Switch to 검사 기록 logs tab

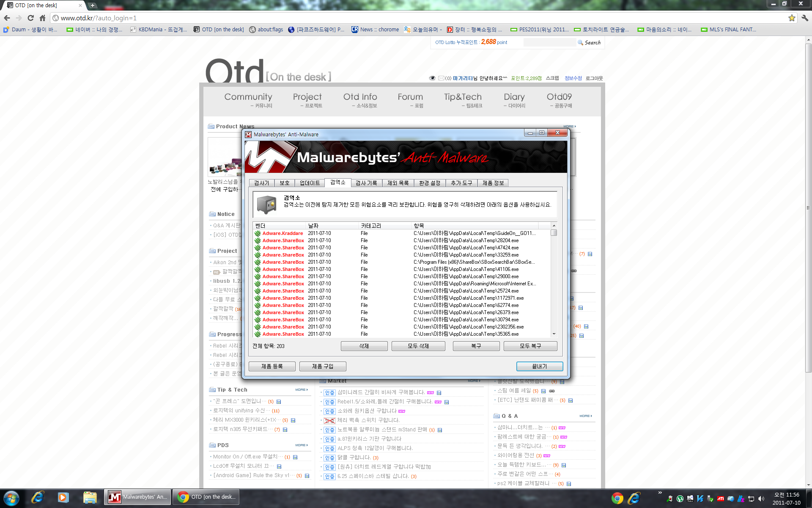coord(366,183)
